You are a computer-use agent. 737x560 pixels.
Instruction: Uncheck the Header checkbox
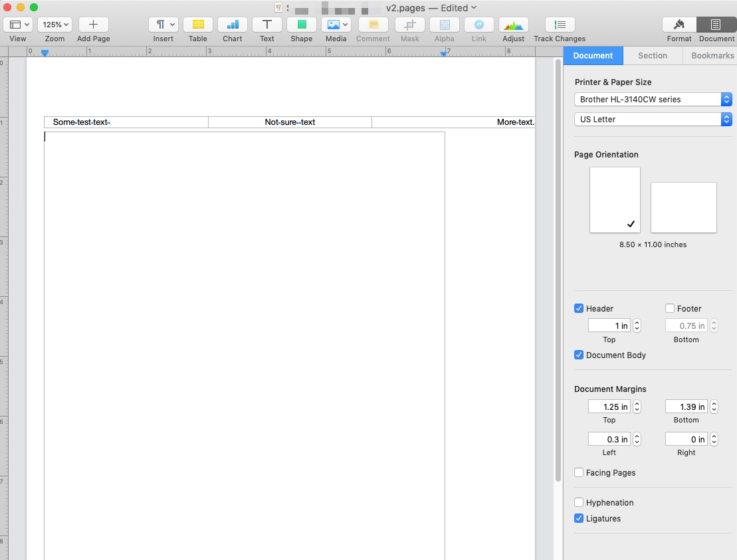click(x=579, y=308)
